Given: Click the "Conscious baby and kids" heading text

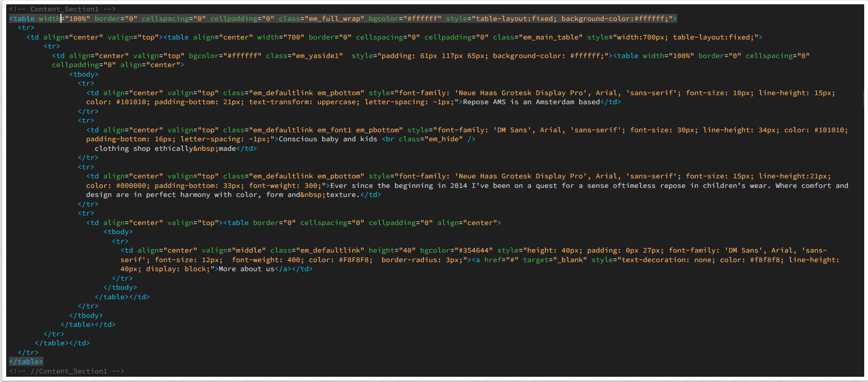Looking at the screenshot, I should tap(327, 139).
